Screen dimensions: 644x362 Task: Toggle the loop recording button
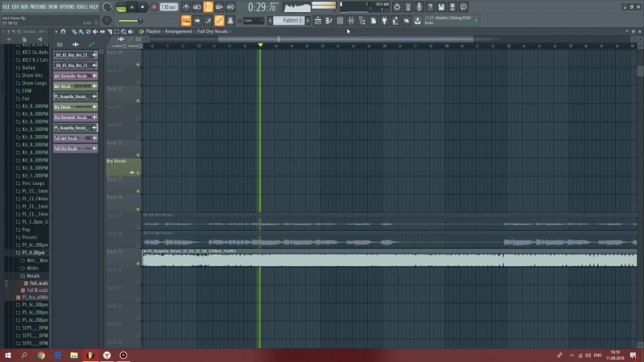click(x=230, y=7)
